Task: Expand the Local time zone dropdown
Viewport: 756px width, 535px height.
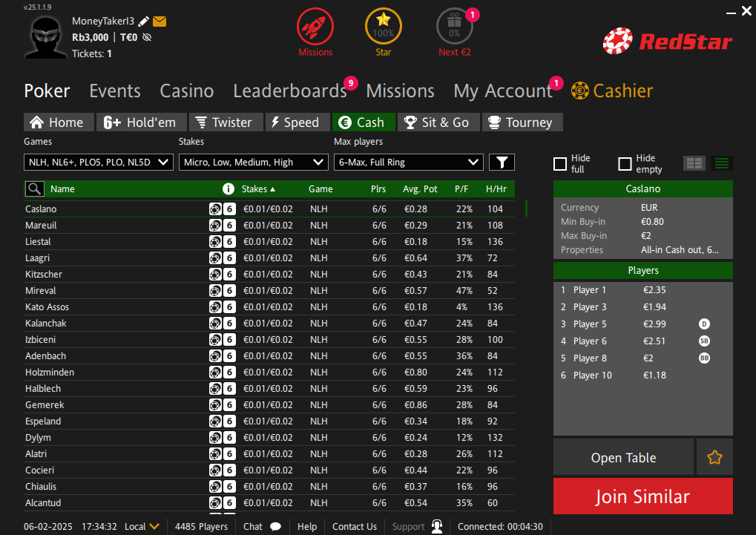Action: [x=142, y=527]
